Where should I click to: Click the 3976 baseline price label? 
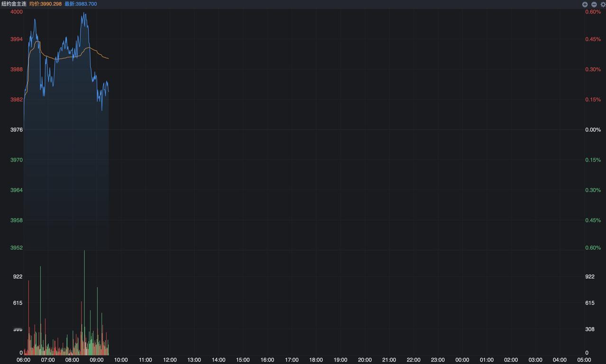pos(17,130)
